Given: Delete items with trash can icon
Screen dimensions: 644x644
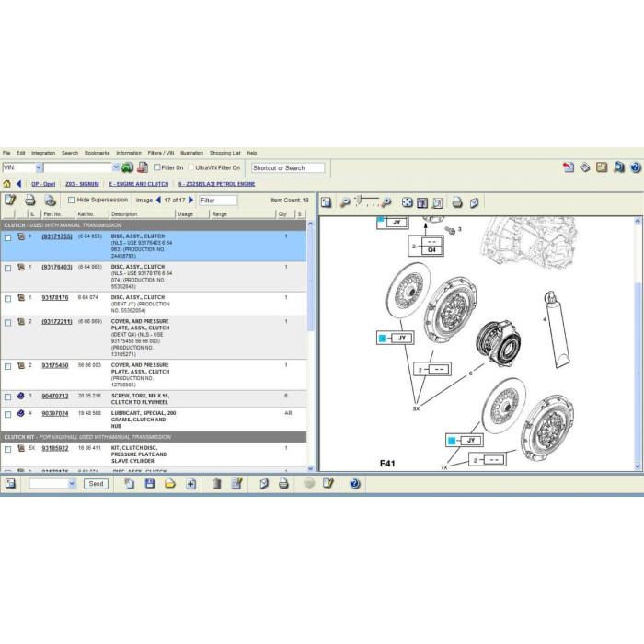Looking at the screenshot, I should [217, 484].
